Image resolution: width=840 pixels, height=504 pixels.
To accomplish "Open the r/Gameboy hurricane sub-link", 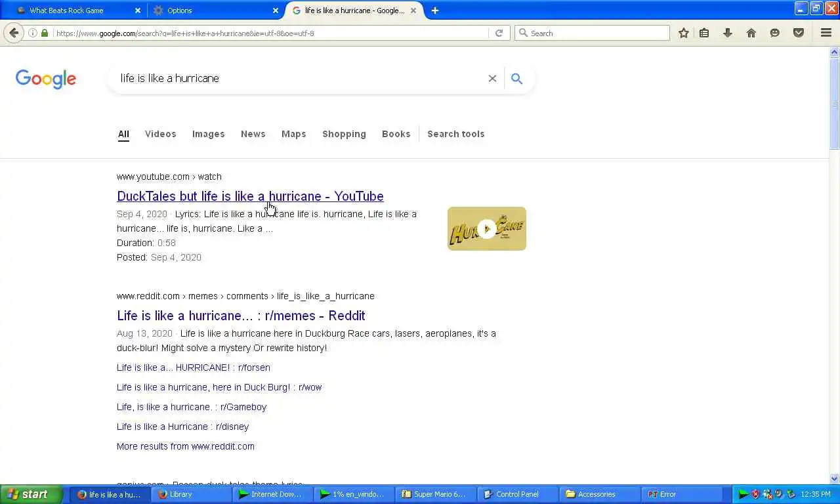I will tap(192, 407).
